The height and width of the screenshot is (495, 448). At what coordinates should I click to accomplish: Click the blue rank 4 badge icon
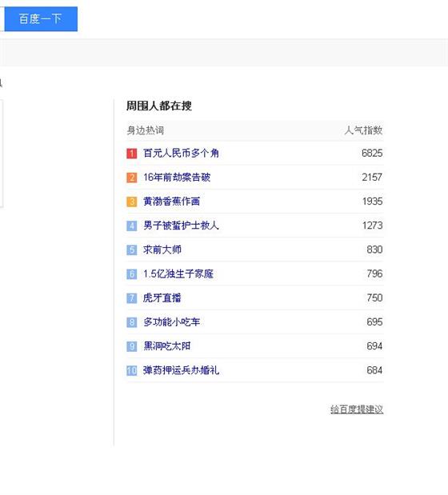(x=132, y=226)
